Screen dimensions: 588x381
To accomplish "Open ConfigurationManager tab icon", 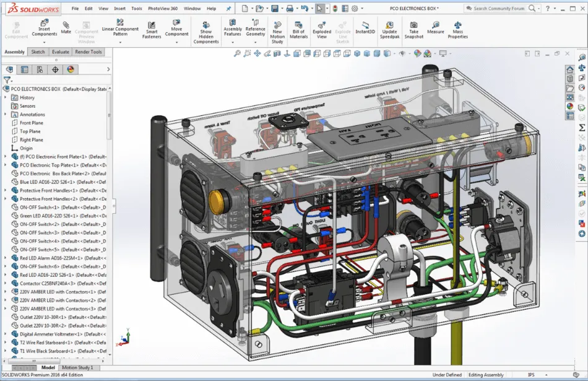I will coord(40,69).
